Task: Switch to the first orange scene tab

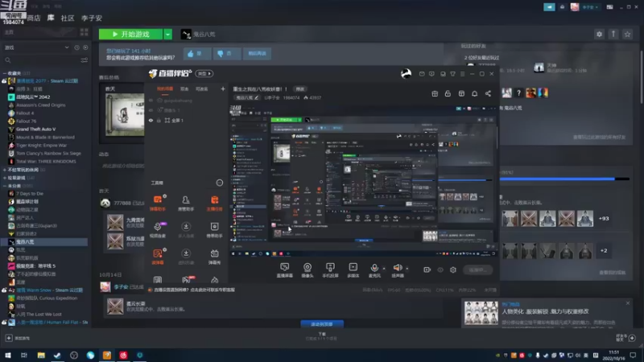Action: click(x=165, y=89)
